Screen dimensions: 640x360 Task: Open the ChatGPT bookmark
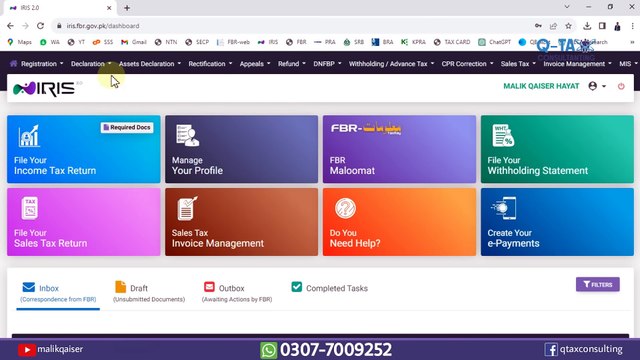point(495,42)
